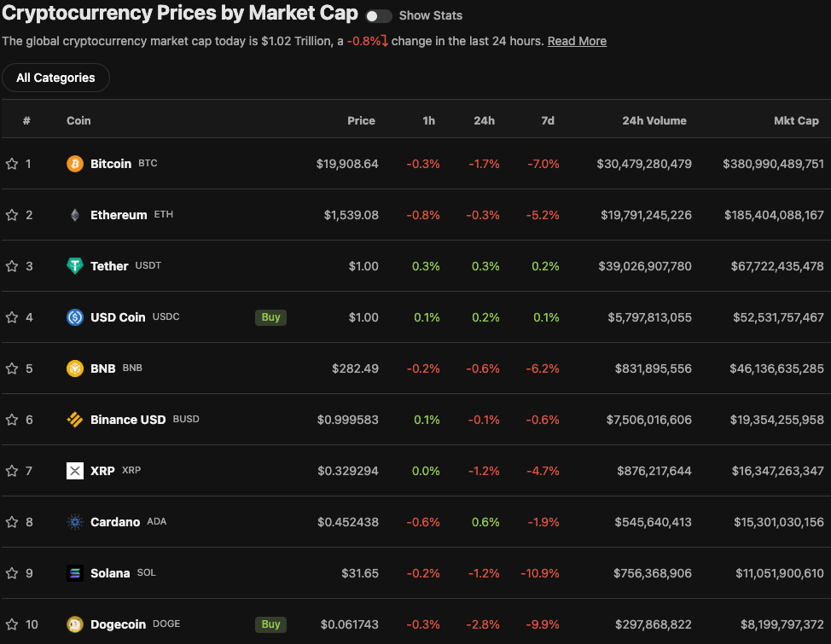The width and height of the screenshot is (831, 644).
Task: Click the Solana logo icon
Action: 75,573
